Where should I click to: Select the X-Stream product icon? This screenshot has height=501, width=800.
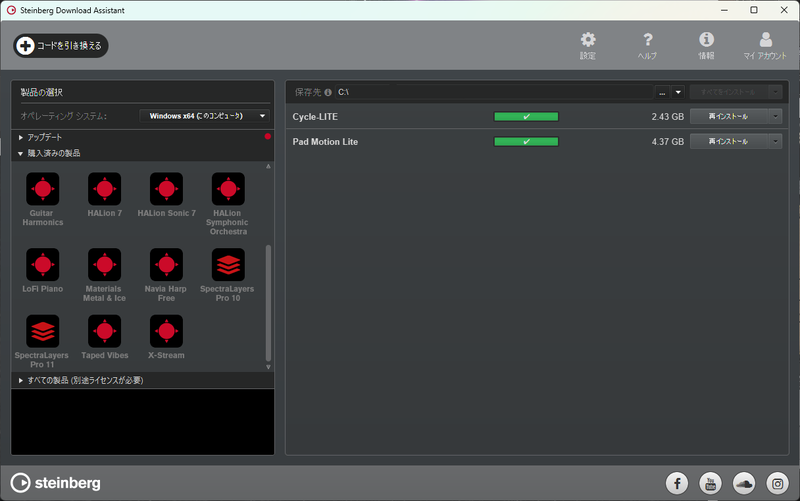(x=166, y=331)
